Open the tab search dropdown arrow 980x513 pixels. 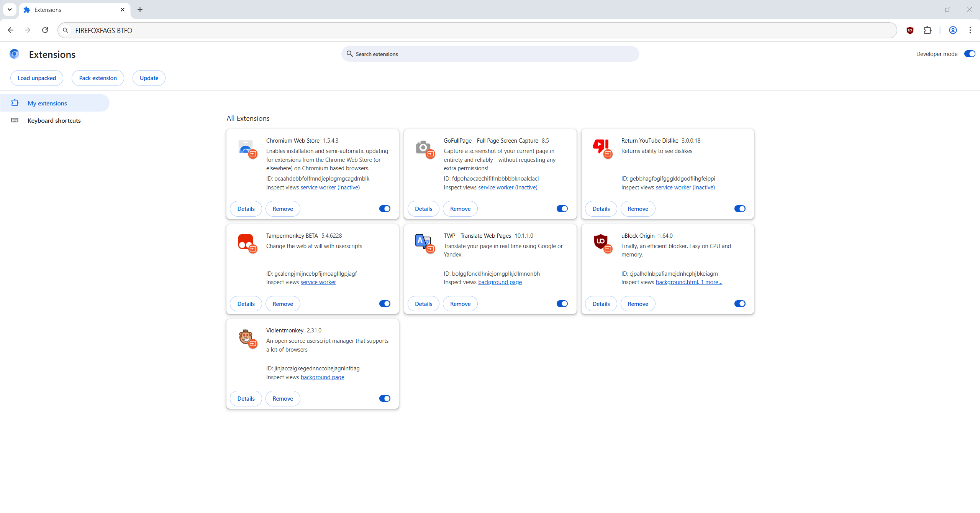(x=10, y=10)
